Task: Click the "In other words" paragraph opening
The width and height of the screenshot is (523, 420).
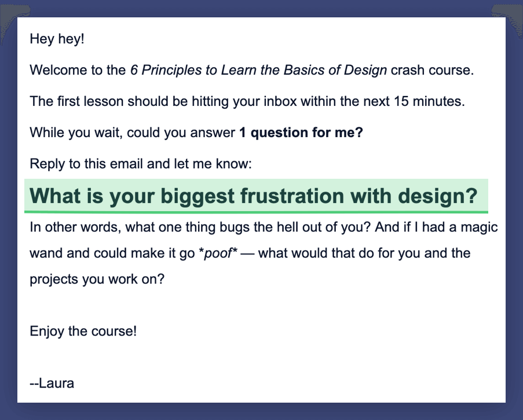Action: (x=75, y=227)
